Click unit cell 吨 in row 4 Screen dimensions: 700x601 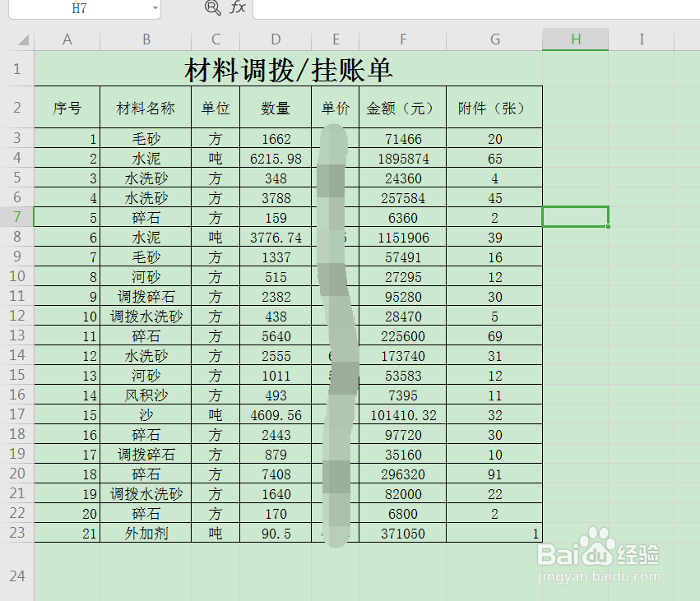click(x=216, y=159)
